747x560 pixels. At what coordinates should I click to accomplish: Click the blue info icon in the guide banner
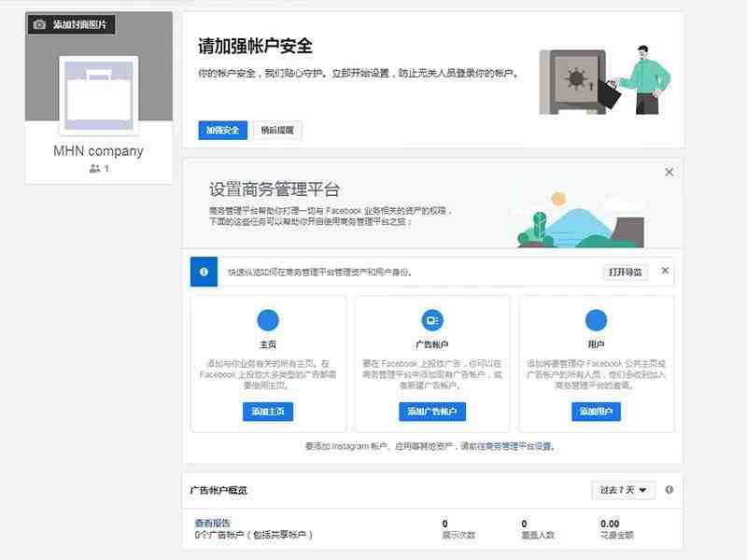204,272
